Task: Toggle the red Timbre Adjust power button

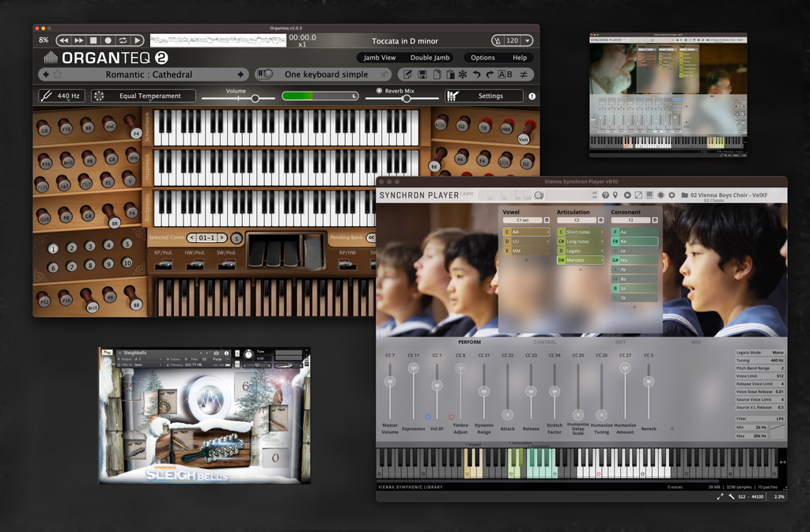Action: 451,417
